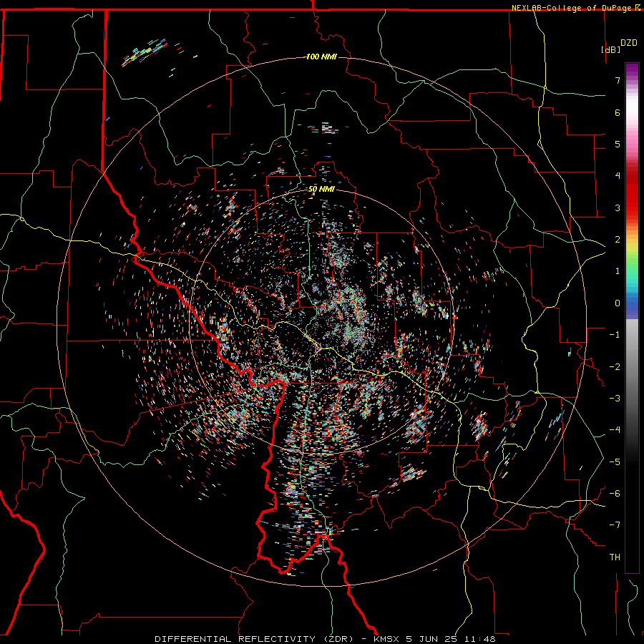This screenshot has height=644, width=644.
Task: Click the ZDR color scale bar
Action: (632, 318)
